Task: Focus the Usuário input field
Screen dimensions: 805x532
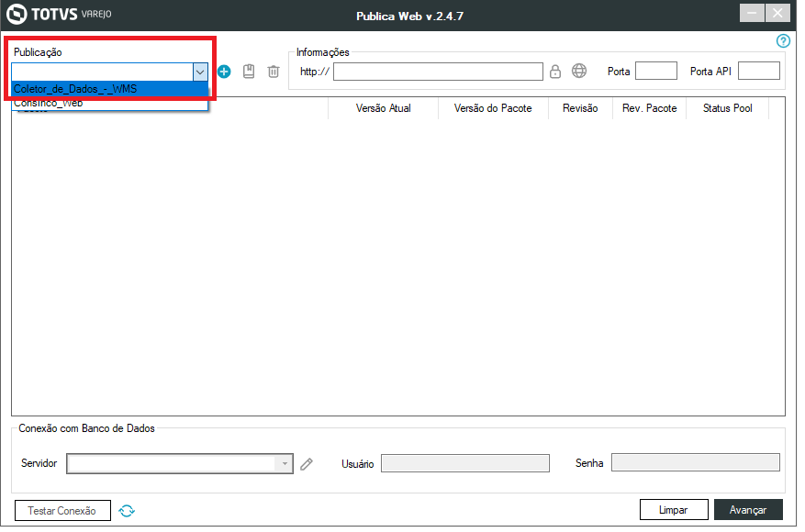Action: tap(465, 463)
